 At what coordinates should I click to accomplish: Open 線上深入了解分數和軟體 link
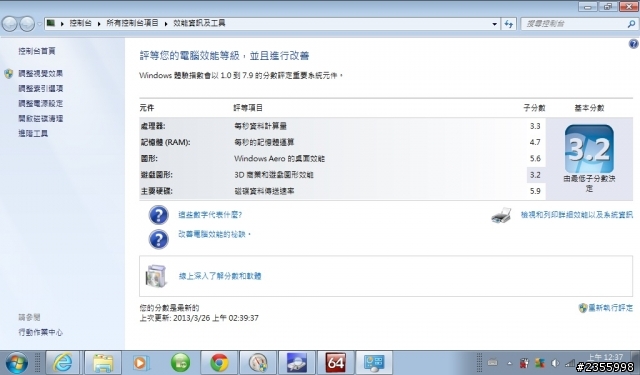(220, 276)
